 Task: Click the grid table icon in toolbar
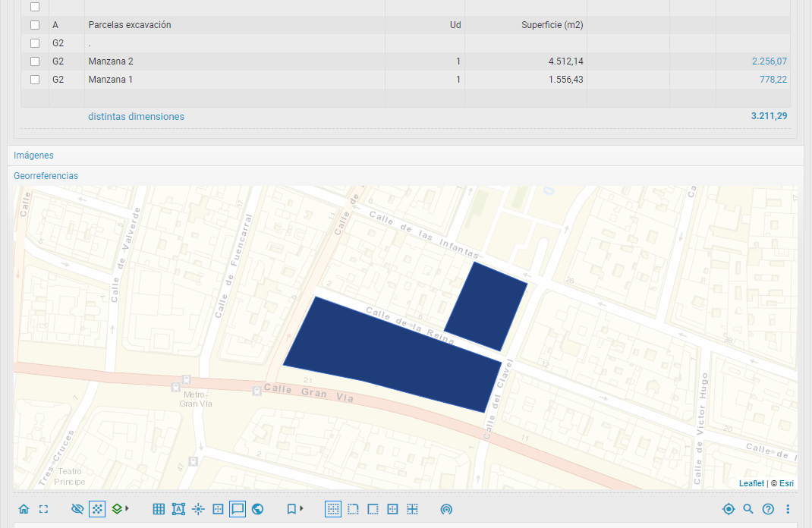(x=159, y=509)
